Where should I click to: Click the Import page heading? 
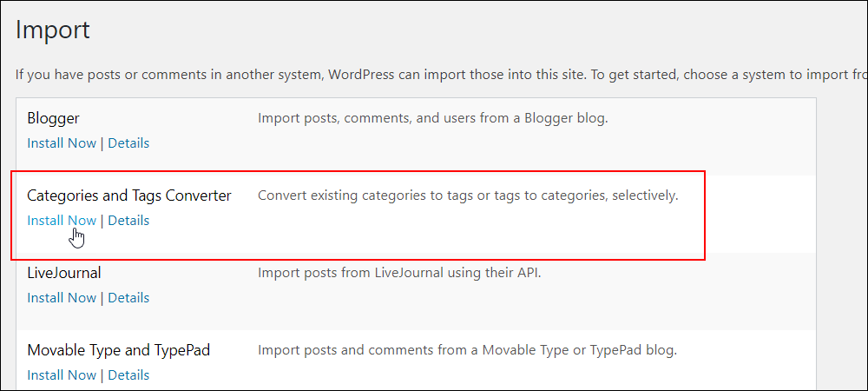[x=53, y=30]
